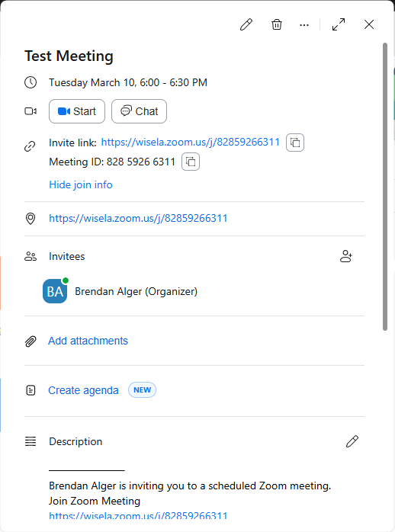The width and height of the screenshot is (395, 532).
Task: Click the Test Meeting title
Action: pos(69,56)
